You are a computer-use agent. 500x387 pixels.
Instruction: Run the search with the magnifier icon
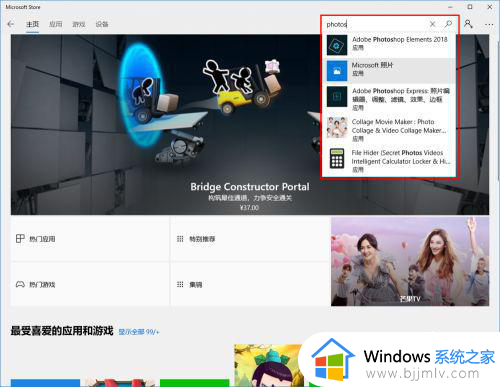[x=448, y=24]
